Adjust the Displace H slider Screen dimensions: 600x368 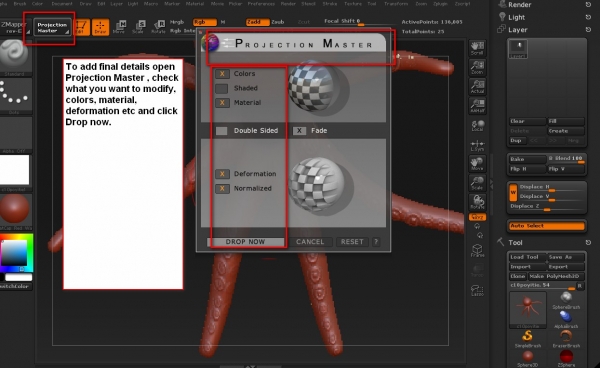pyautogui.click(x=551, y=187)
